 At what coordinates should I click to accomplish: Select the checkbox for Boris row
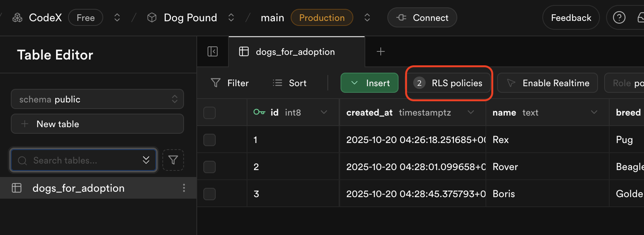210,194
